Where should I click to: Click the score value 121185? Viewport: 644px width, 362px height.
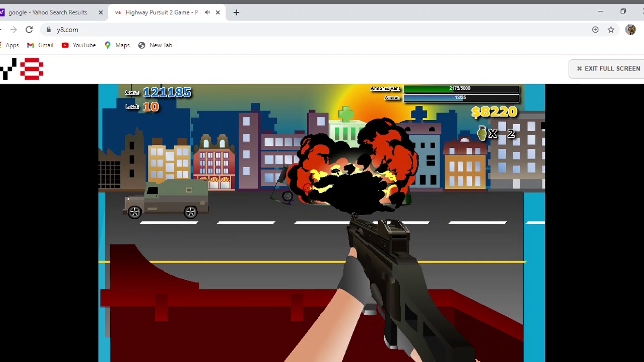pos(167,92)
